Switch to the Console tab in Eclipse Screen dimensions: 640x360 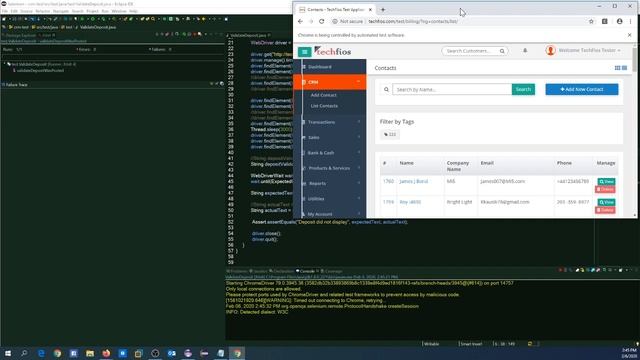[x=307, y=271]
